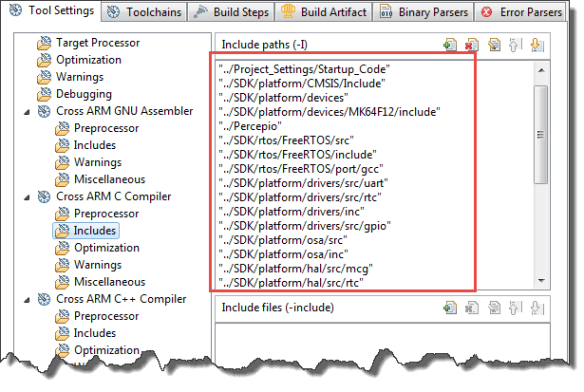584x392 pixels.
Task: Collapse the Cross ARM GNU Assembler node
Action: click(x=27, y=111)
